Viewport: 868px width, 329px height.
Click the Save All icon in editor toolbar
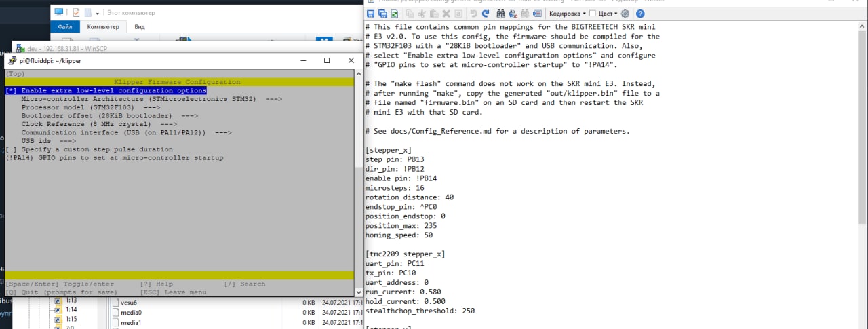pyautogui.click(x=382, y=14)
